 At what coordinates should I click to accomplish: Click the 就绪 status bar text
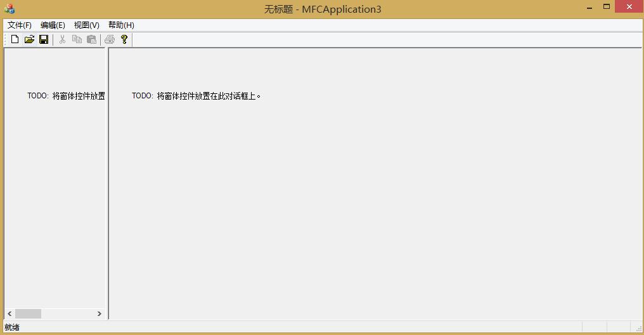pos(12,327)
